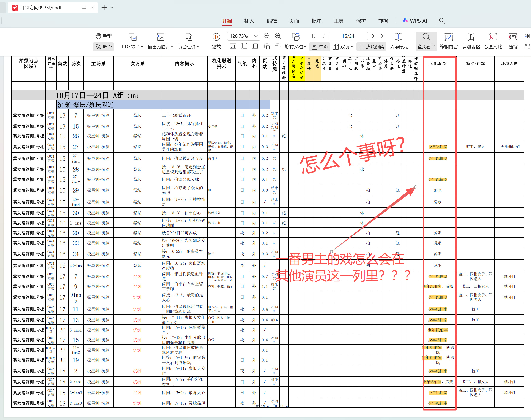Click the zoom in magnifier icon
Screen dimensions: 531x420
[x=278, y=36]
